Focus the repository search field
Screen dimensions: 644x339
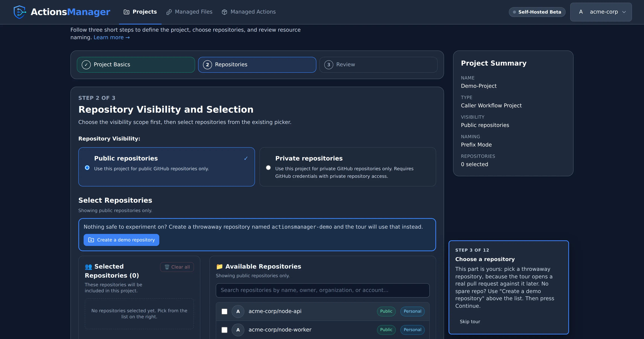(323, 290)
